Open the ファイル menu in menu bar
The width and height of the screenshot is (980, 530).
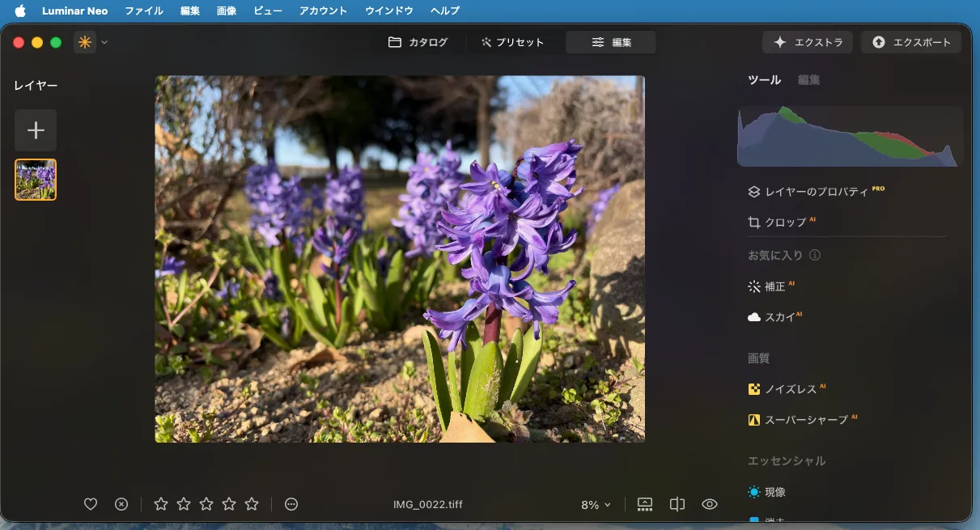tap(143, 11)
